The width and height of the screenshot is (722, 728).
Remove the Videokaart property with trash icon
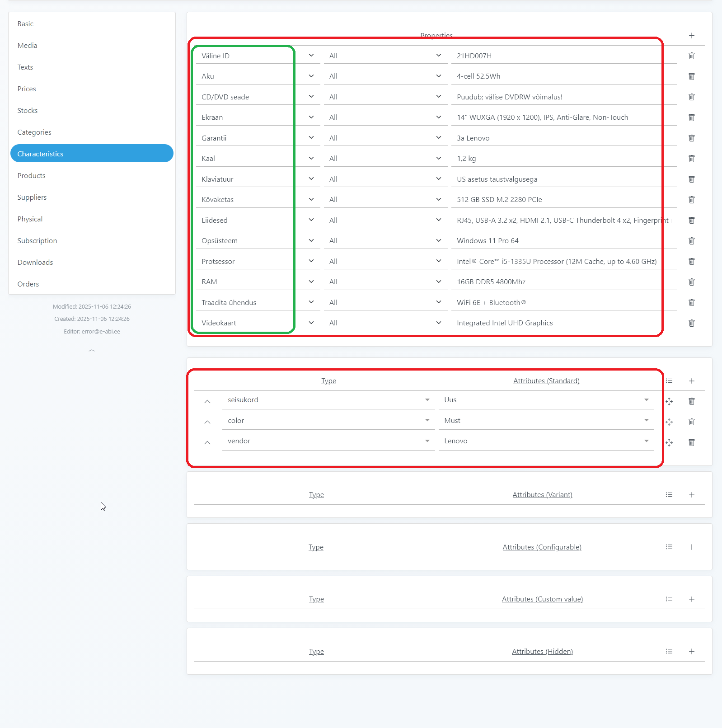pos(691,323)
